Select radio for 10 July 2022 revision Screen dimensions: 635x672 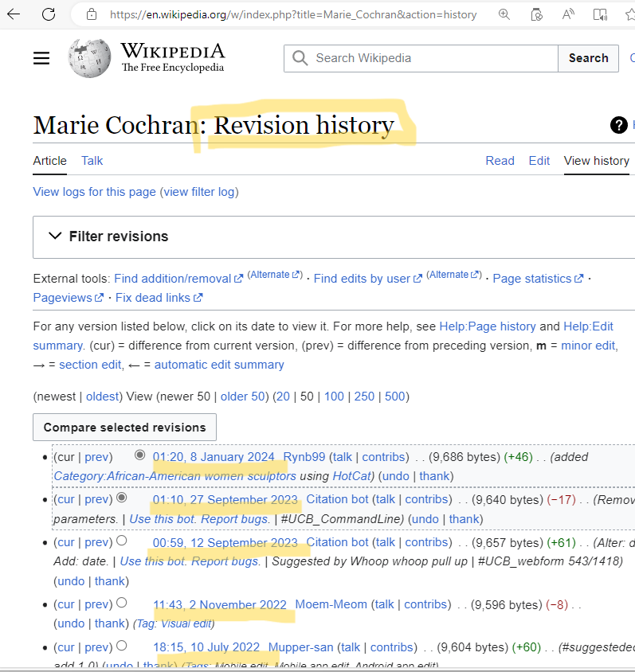click(x=122, y=646)
